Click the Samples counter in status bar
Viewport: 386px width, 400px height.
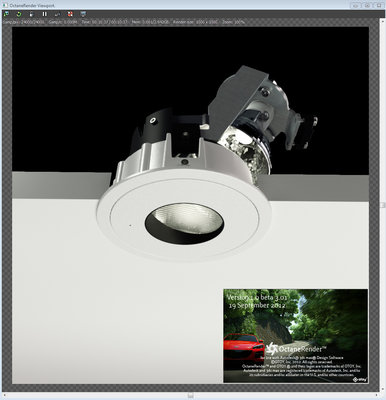24,22
